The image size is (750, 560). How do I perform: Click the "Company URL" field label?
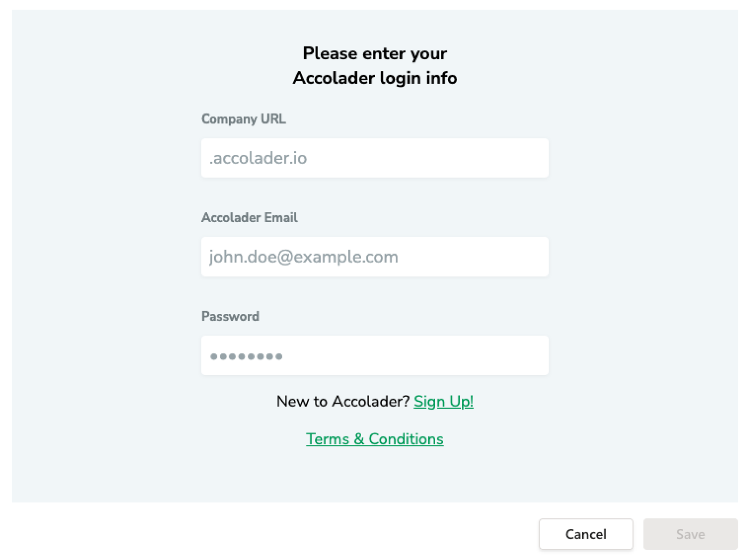(x=243, y=119)
